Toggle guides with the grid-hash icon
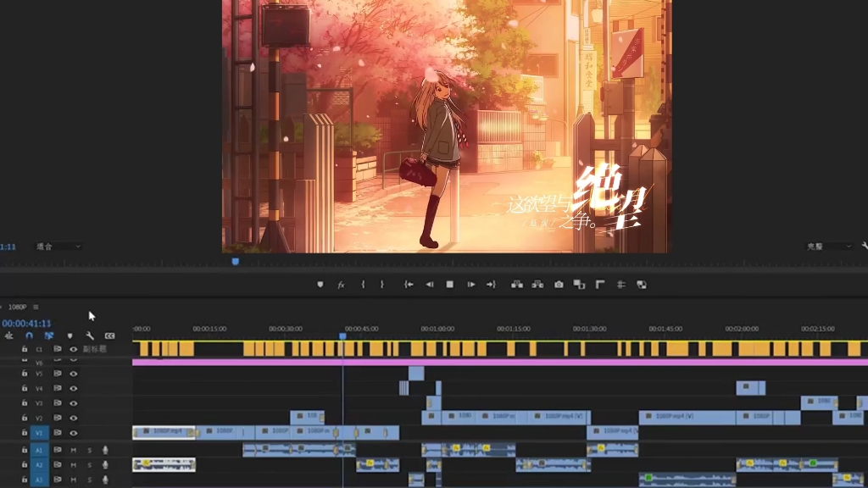 (621, 285)
